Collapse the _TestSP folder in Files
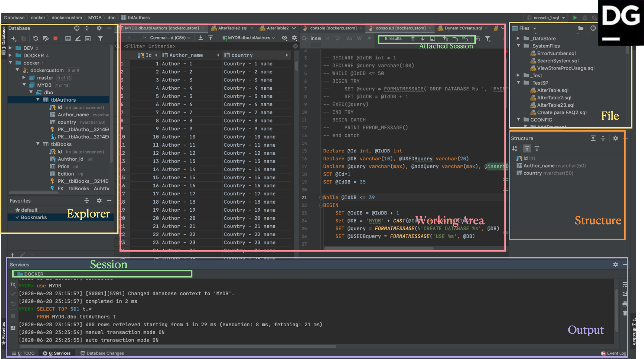The height and width of the screenshot is (359, 644). pos(518,83)
